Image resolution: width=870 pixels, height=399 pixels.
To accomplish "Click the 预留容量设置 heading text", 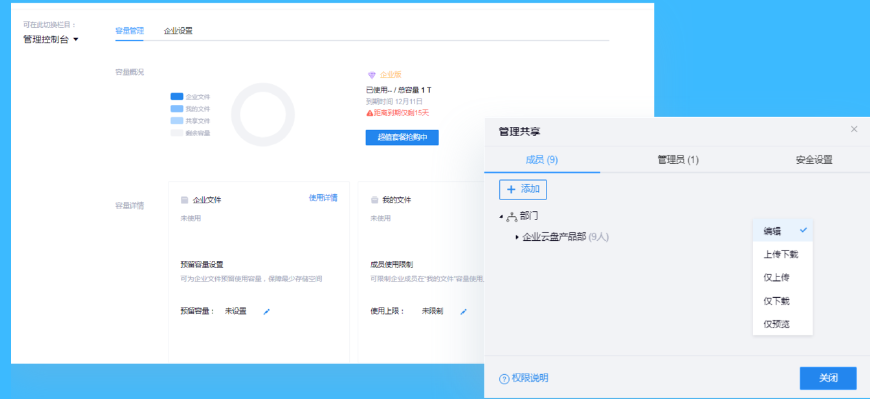I will pos(202,265).
